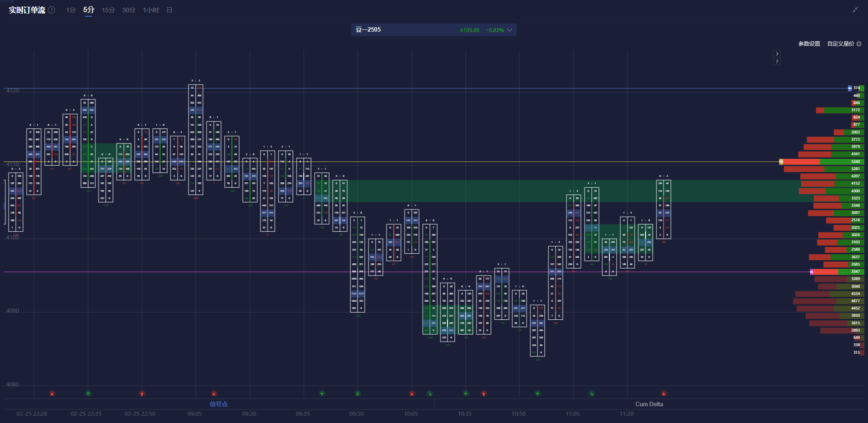
Task: Click the green down-arrow signal marker at 09:50
Action: tap(358, 394)
